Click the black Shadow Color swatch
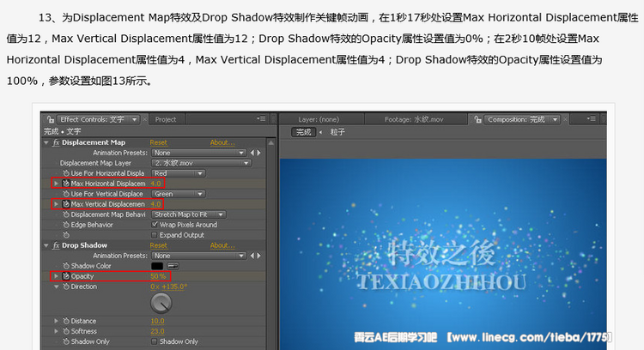The height and width of the screenshot is (350, 644). click(x=157, y=266)
